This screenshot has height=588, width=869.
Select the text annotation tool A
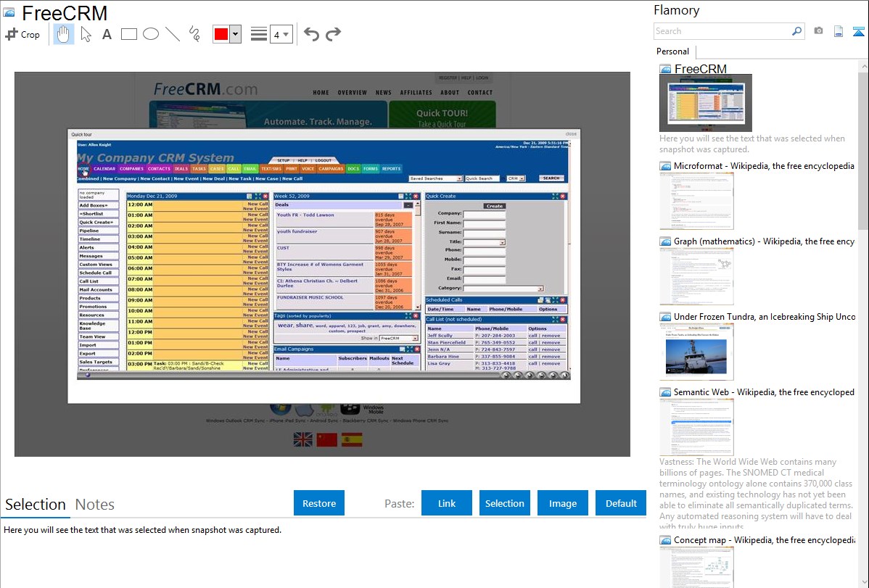pyautogui.click(x=107, y=34)
